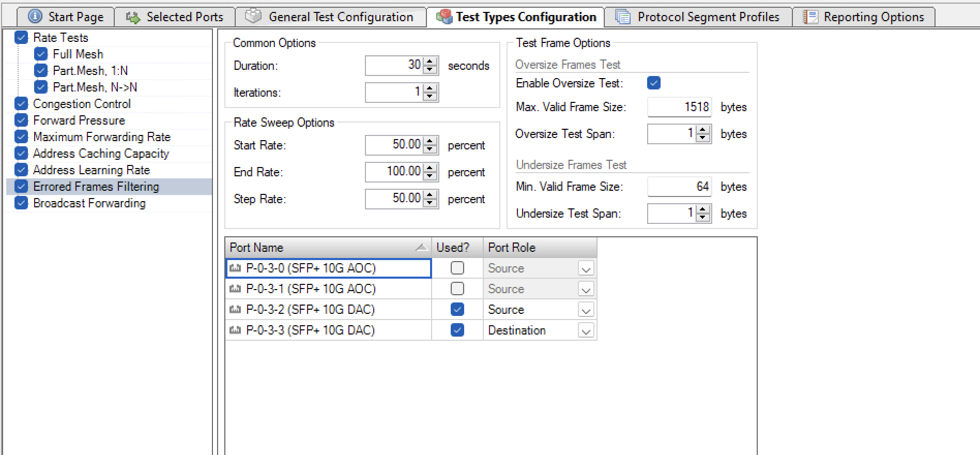Select Broadcast Forwarding tree item

click(89, 203)
